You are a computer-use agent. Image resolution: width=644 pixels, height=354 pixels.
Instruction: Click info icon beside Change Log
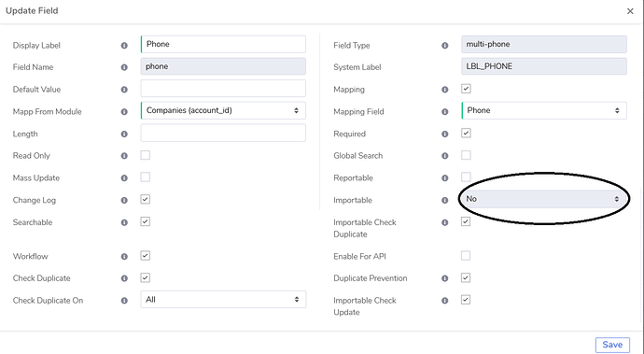point(124,200)
